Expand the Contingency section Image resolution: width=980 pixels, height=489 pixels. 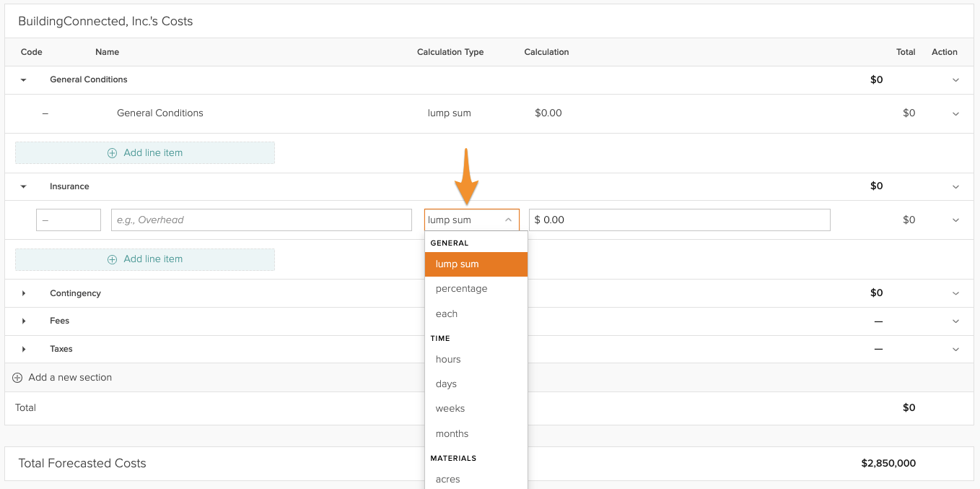pos(23,293)
